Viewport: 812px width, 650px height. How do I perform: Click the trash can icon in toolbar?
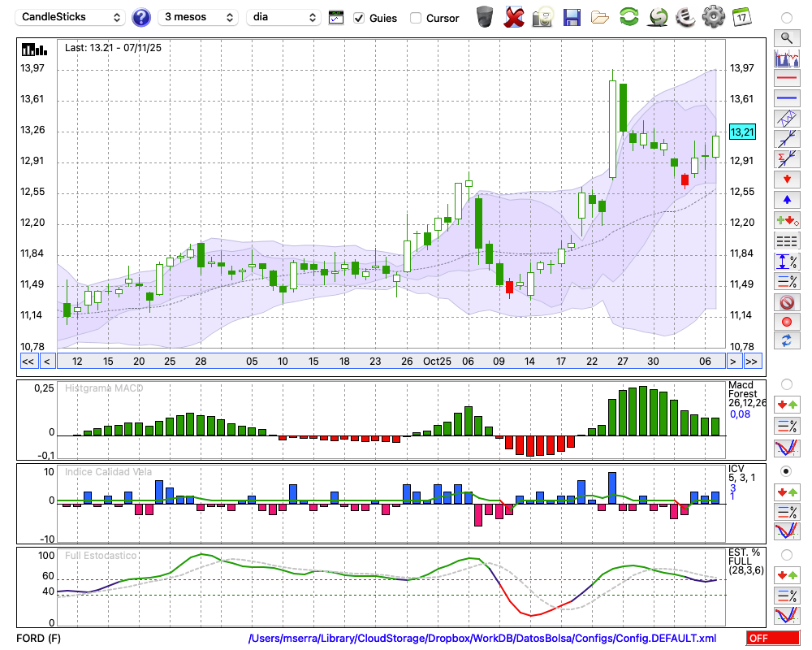pos(485,17)
